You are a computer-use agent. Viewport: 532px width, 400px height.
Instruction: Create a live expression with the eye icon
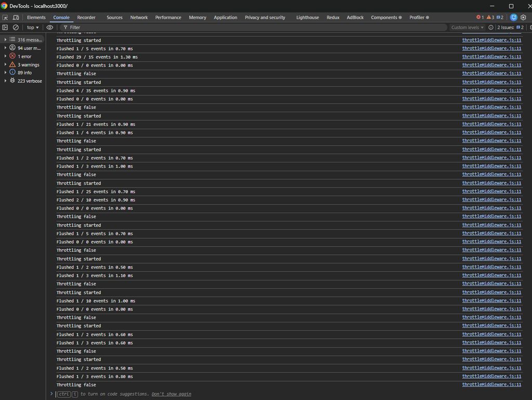tap(50, 27)
